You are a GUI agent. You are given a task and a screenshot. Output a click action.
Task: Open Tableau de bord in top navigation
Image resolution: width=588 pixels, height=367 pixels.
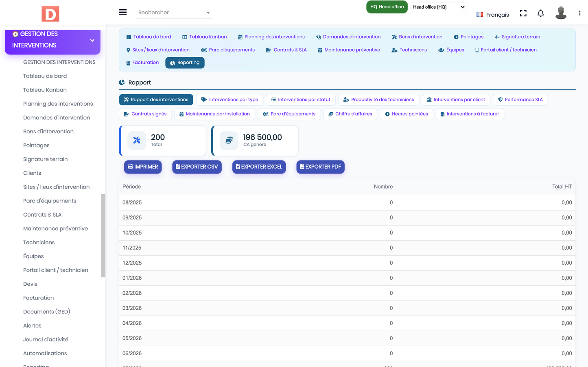click(x=149, y=37)
